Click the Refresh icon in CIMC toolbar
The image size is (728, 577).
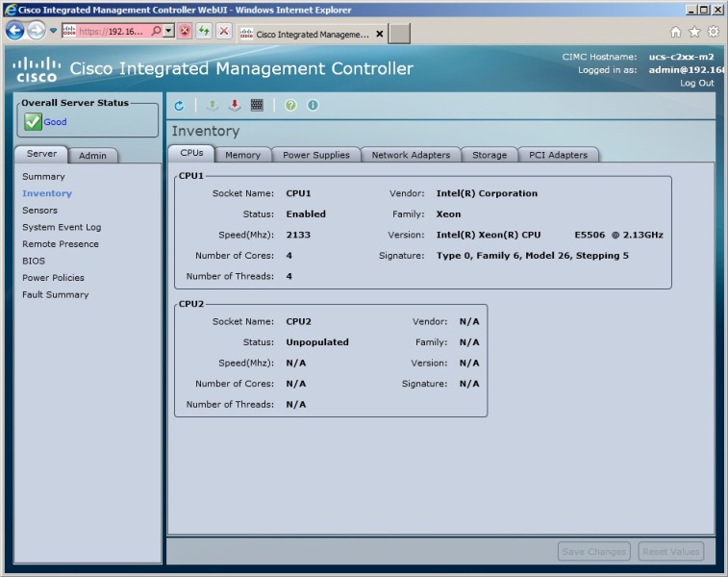(179, 106)
